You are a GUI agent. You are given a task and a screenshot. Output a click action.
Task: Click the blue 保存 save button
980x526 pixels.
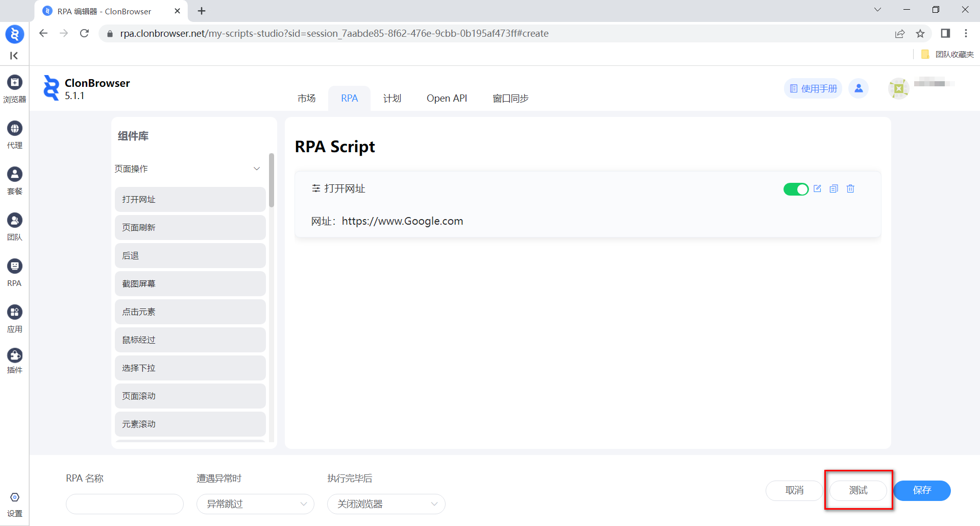pyautogui.click(x=922, y=490)
